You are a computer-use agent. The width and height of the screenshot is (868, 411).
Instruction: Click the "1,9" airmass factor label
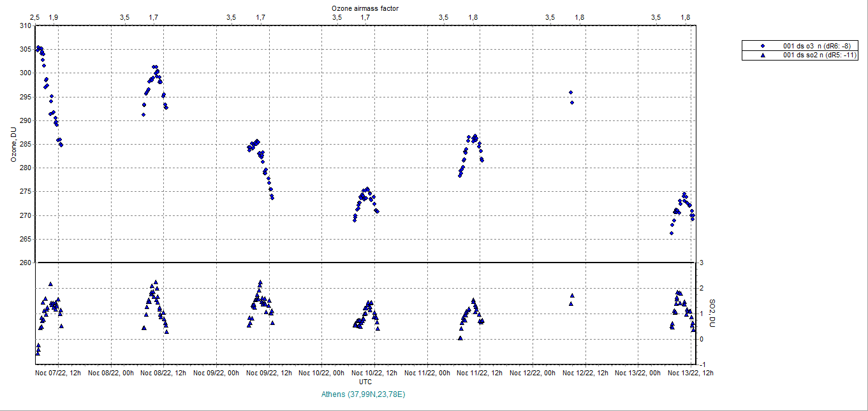pos(53,17)
